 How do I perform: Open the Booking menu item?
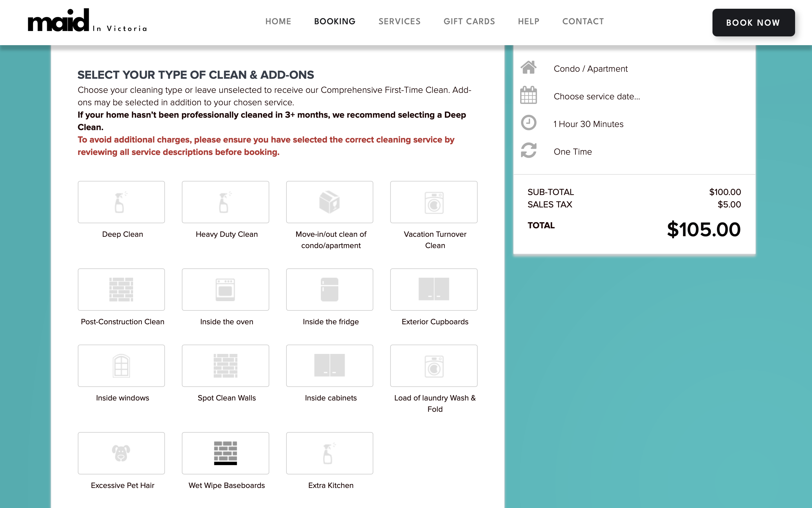pos(335,21)
